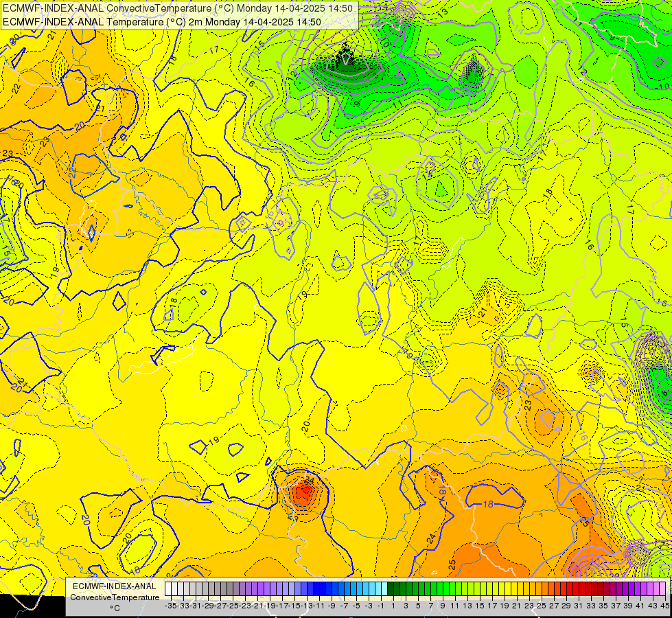Select the darkest green swatch above 1

coord(391,589)
